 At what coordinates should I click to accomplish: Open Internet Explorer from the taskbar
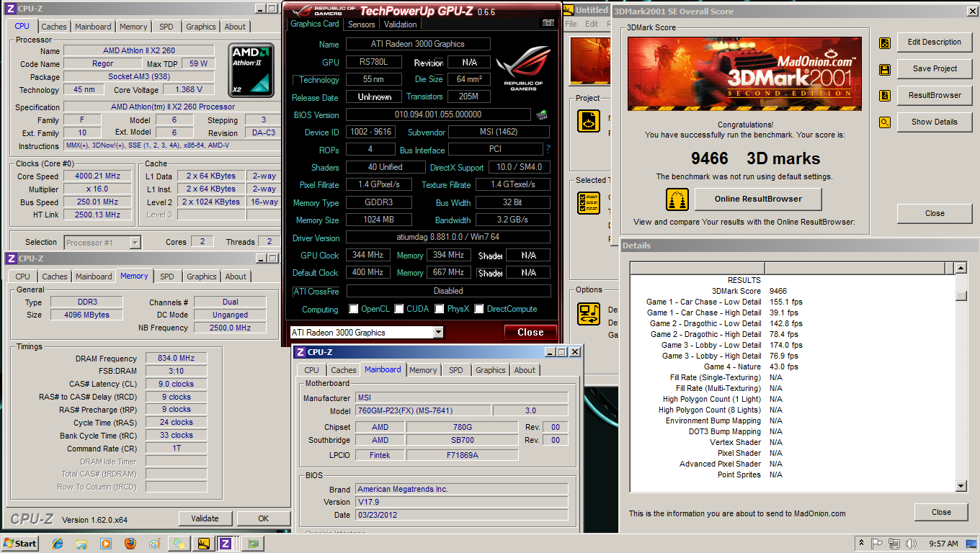[x=58, y=544]
